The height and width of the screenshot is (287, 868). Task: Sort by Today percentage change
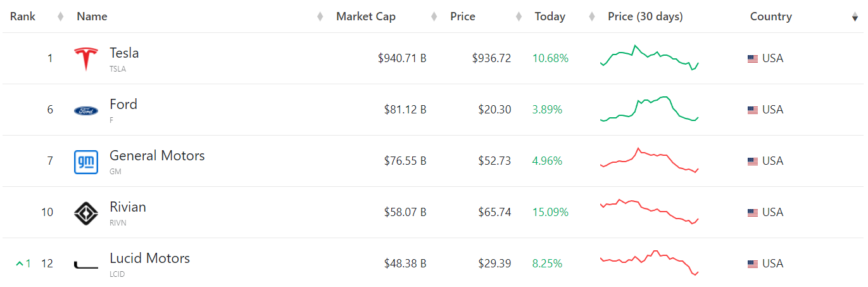pos(550,16)
